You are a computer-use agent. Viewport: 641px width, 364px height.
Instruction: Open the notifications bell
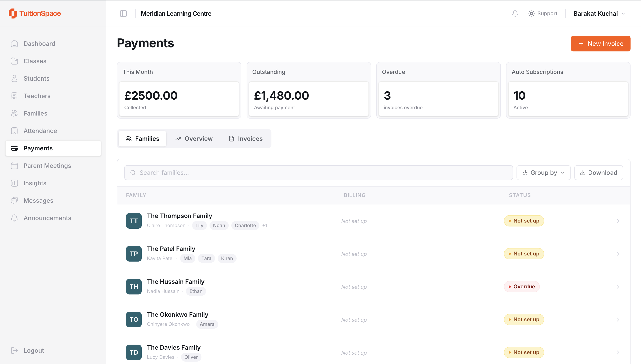pos(515,14)
